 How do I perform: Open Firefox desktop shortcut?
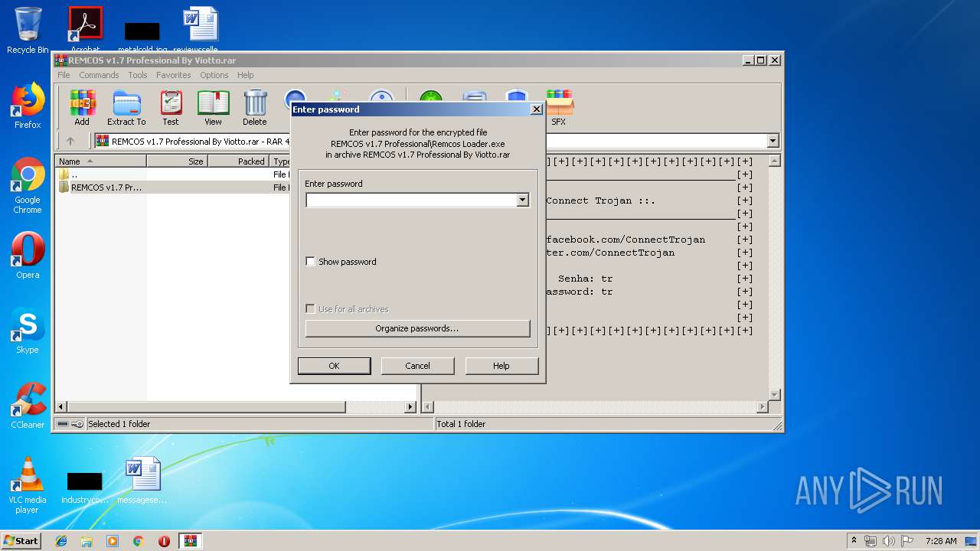pyautogui.click(x=28, y=106)
